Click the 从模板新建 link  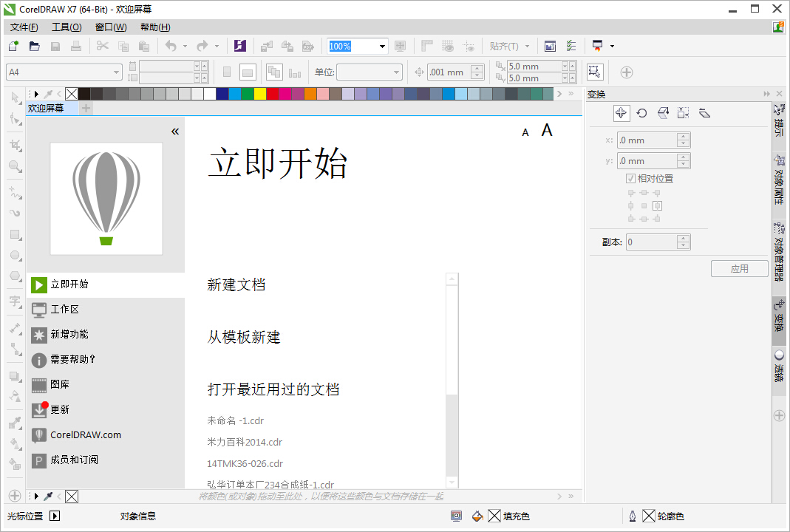click(244, 337)
